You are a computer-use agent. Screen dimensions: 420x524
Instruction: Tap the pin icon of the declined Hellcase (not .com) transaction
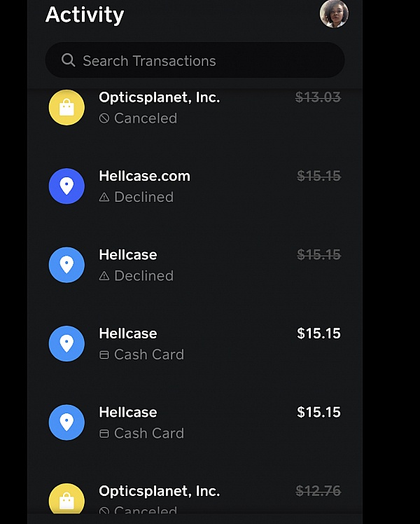[66, 265]
